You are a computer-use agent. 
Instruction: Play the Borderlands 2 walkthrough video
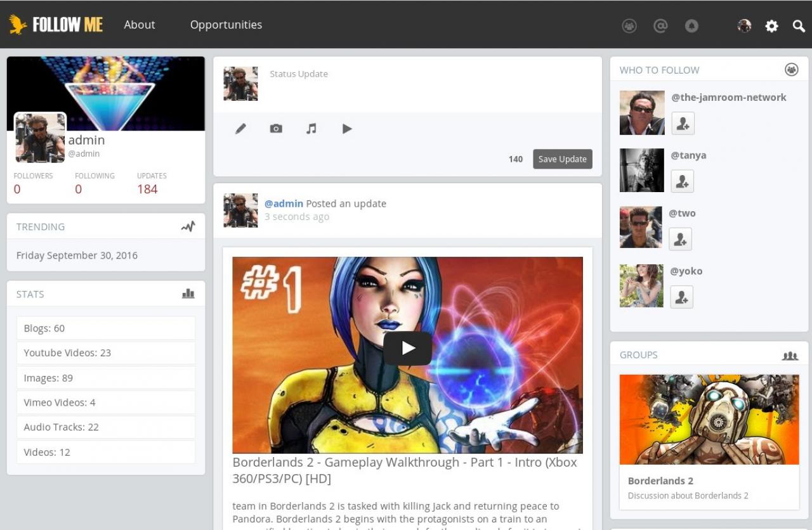tap(407, 348)
